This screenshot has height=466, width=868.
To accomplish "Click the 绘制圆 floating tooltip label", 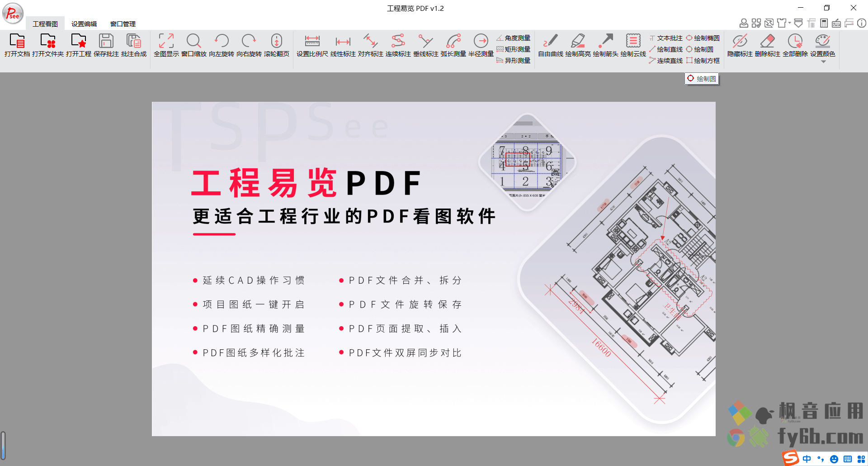I will point(702,79).
